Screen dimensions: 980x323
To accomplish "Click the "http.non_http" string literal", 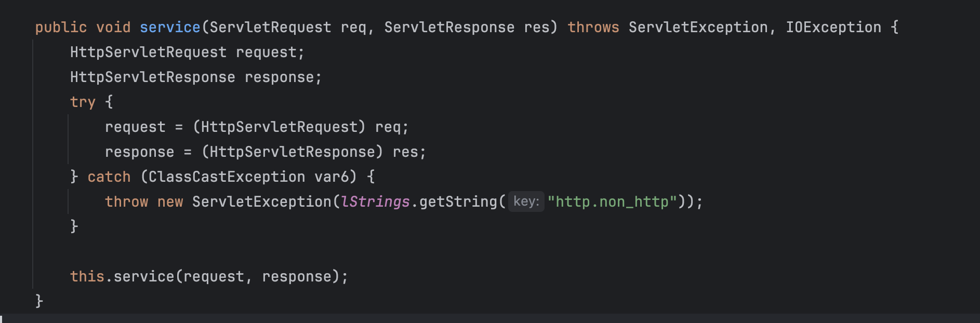I will pos(613,201).
